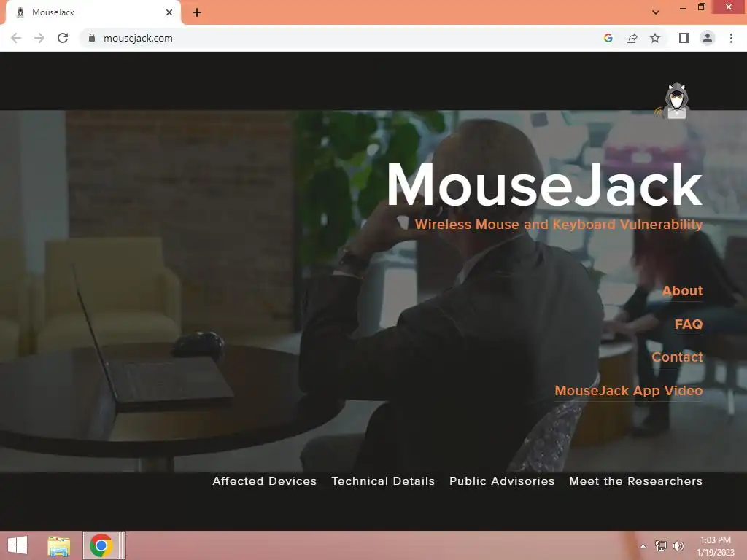Bookmark this tab with the star icon
The image size is (747, 560).
coord(655,38)
